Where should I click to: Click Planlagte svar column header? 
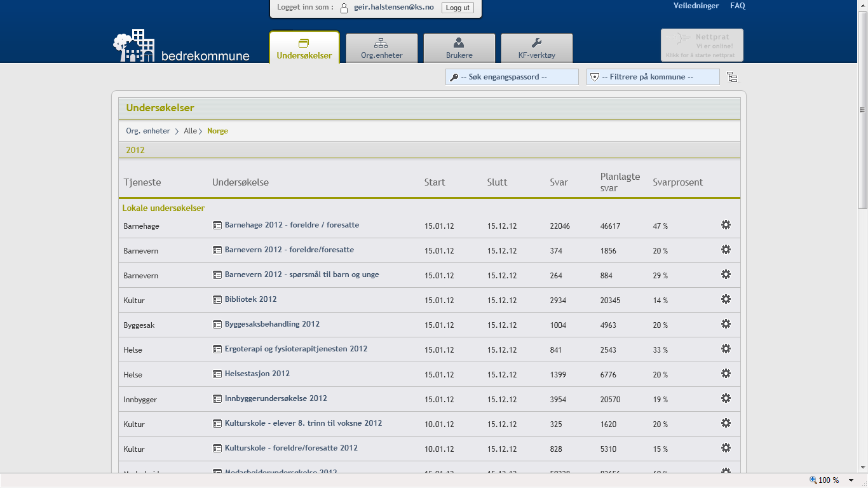[x=620, y=182]
